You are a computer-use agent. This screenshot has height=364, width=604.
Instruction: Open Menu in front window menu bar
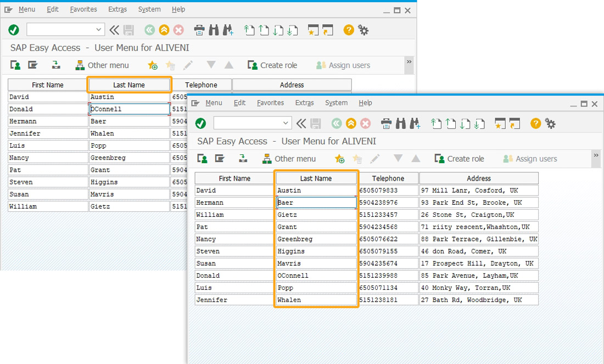(x=214, y=103)
